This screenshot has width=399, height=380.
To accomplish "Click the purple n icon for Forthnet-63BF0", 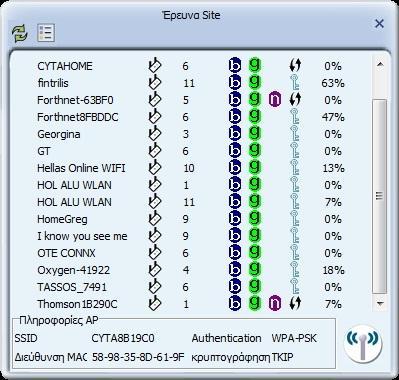I will (275, 99).
